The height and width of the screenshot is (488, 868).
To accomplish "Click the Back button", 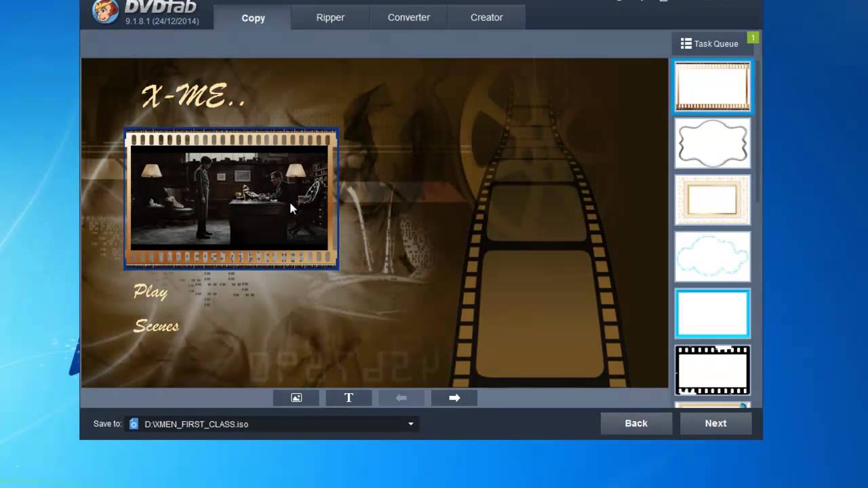I will 636,423.
